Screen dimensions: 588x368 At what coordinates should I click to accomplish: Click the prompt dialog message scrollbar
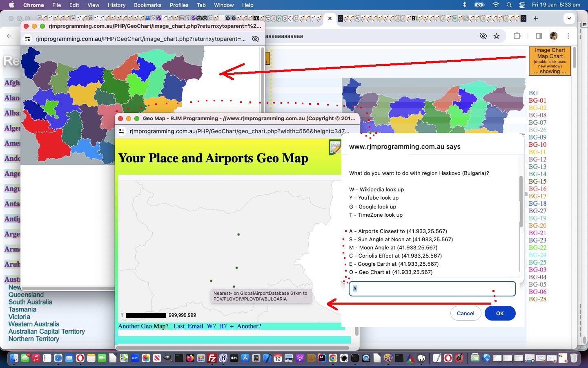521,202
